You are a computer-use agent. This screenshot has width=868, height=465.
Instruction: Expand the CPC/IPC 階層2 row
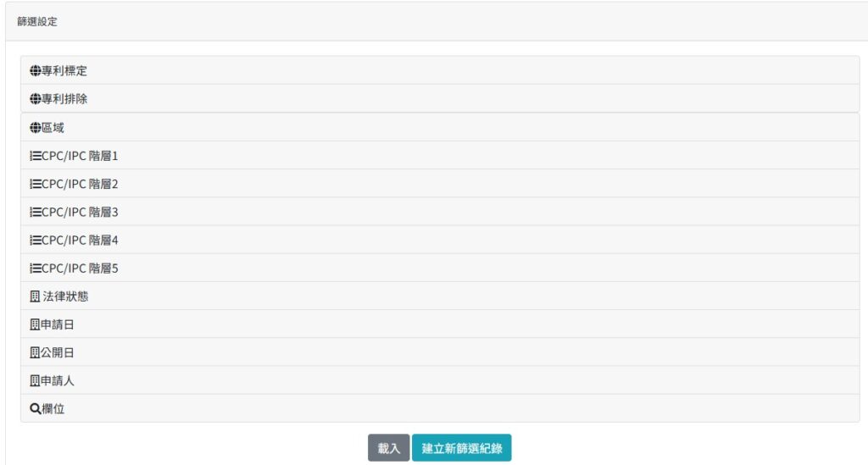coord(80,184)
